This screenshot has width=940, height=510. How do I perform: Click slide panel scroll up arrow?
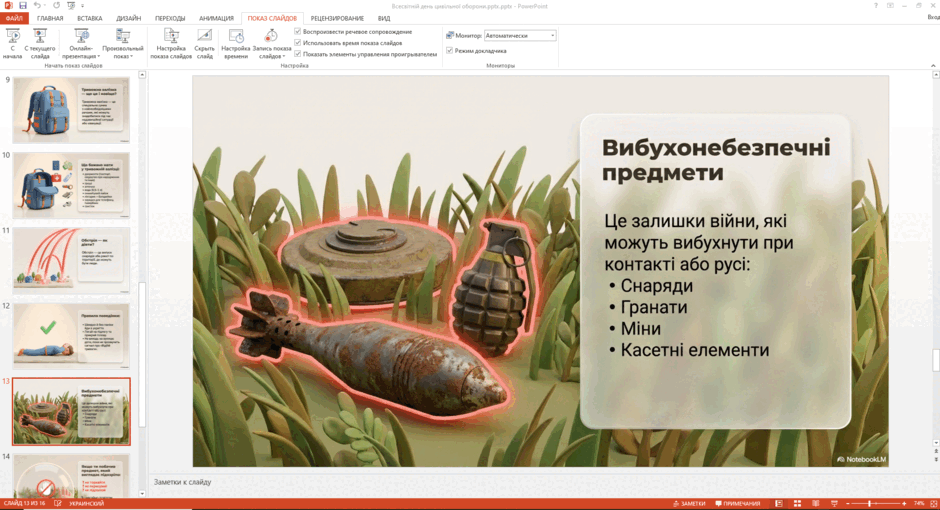pos(142,75)
